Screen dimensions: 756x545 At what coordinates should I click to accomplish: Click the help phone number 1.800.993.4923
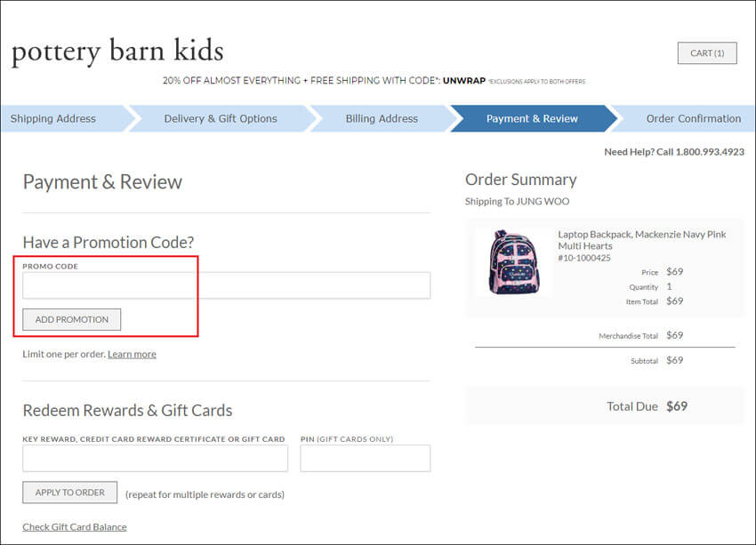coord(709,152)
